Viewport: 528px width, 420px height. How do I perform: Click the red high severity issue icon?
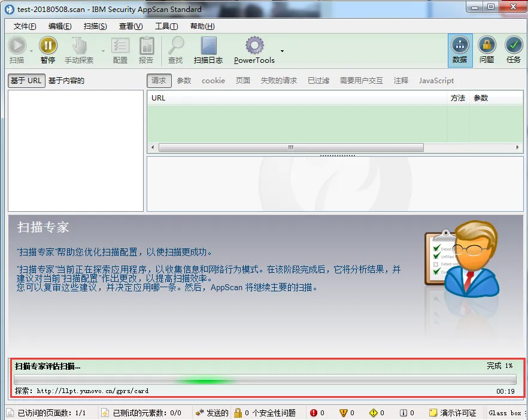(314, 413)
